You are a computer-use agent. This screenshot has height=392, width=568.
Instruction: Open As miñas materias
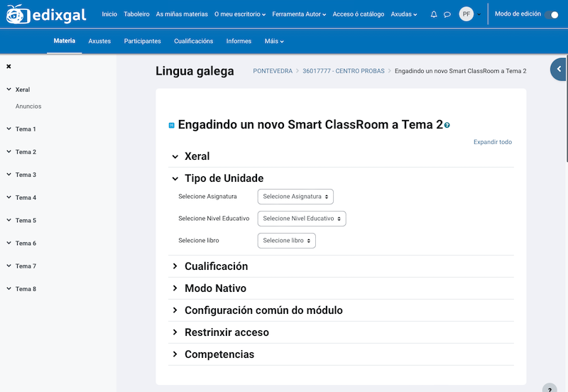[182, 14]
